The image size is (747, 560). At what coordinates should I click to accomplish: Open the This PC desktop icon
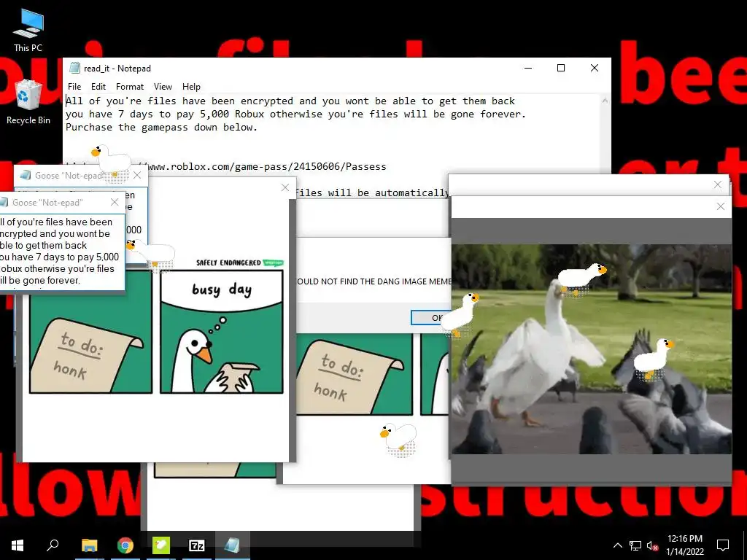28,30
